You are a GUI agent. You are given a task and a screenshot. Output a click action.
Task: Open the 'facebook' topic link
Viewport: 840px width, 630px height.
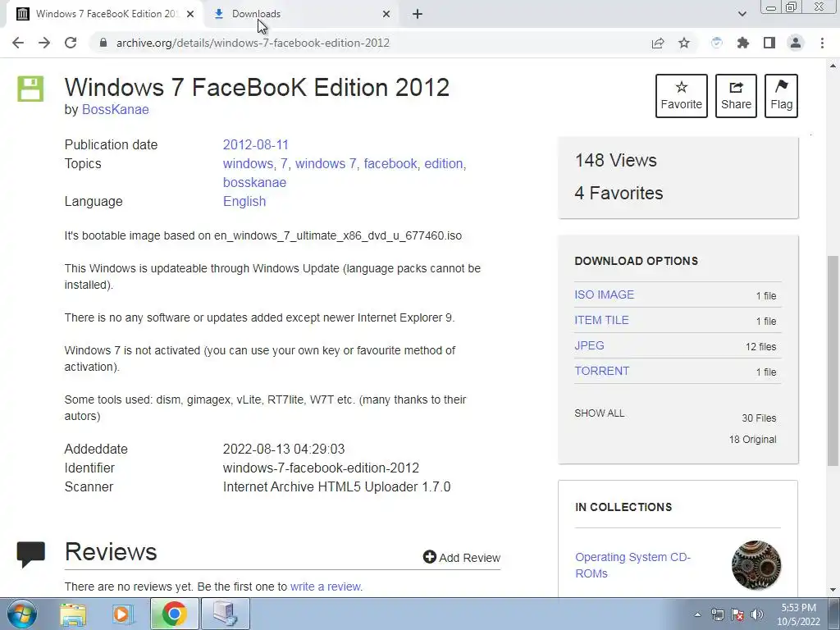(390, 163)
